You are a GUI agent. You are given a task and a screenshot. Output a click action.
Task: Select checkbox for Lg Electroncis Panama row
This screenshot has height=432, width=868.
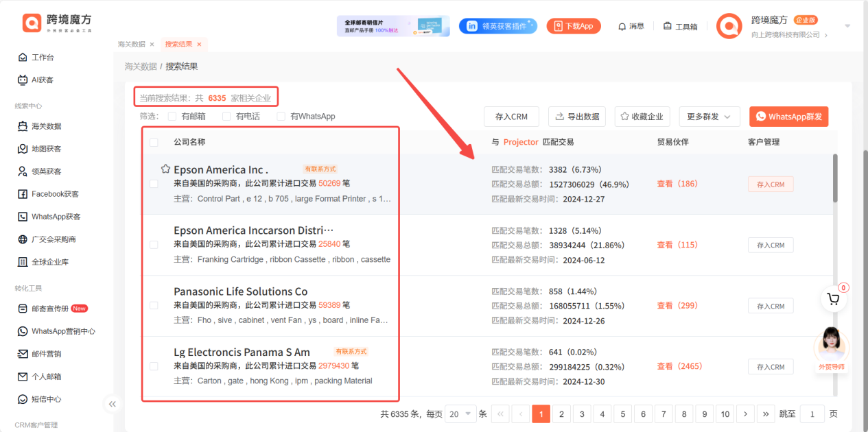point(154,366)
